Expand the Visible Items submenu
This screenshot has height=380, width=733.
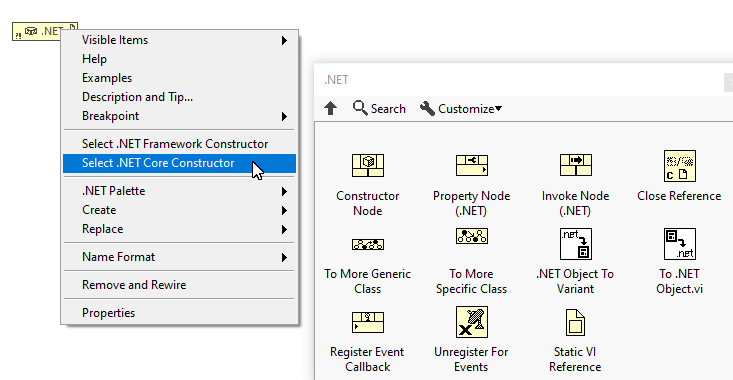click(x=180, y=40)
